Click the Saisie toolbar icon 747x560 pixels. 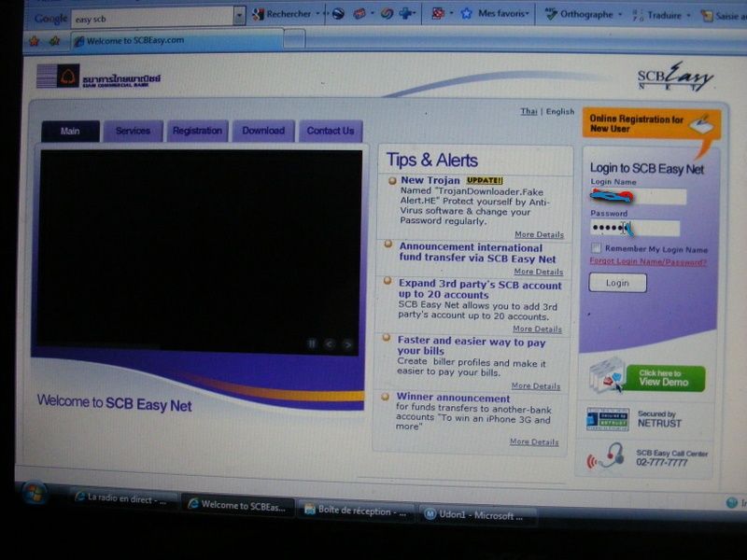[x=707, y=16]
